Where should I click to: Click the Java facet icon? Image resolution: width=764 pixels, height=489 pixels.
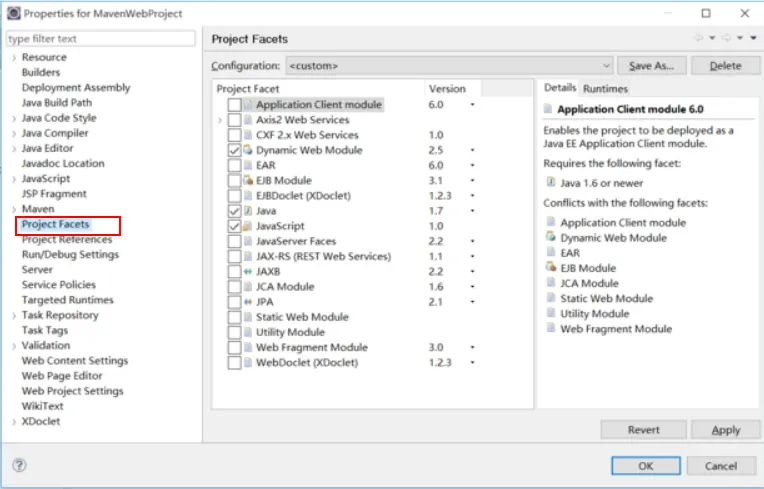click(x=248, y=211)
